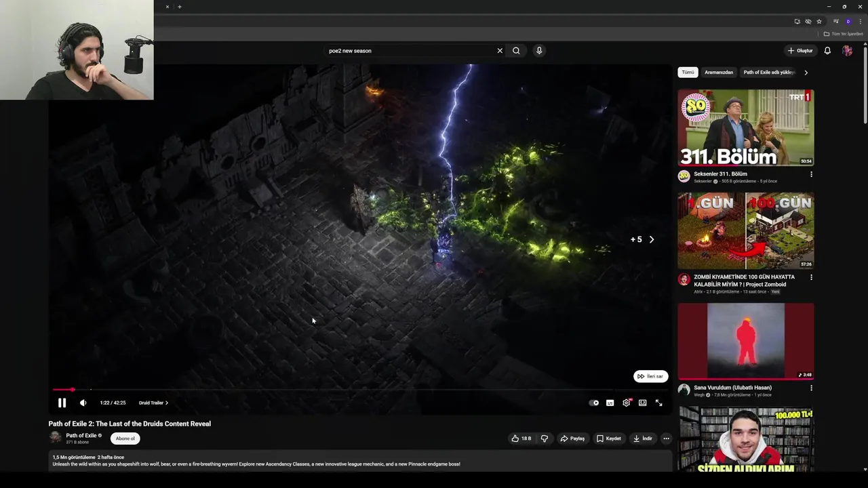
Task: Open options for Seksenler 311. Bölüm
Action: 811,174
